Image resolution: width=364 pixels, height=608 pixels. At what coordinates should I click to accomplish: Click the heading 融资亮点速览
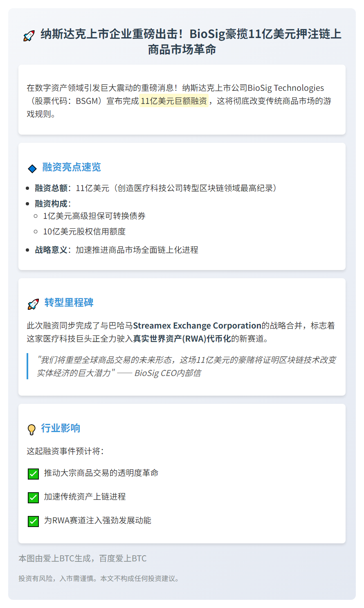click(72, 167)
